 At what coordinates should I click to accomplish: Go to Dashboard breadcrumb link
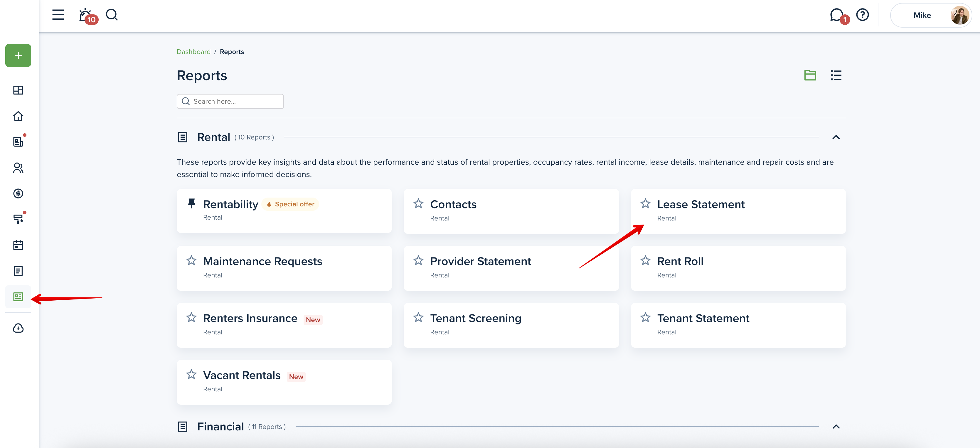193,52
